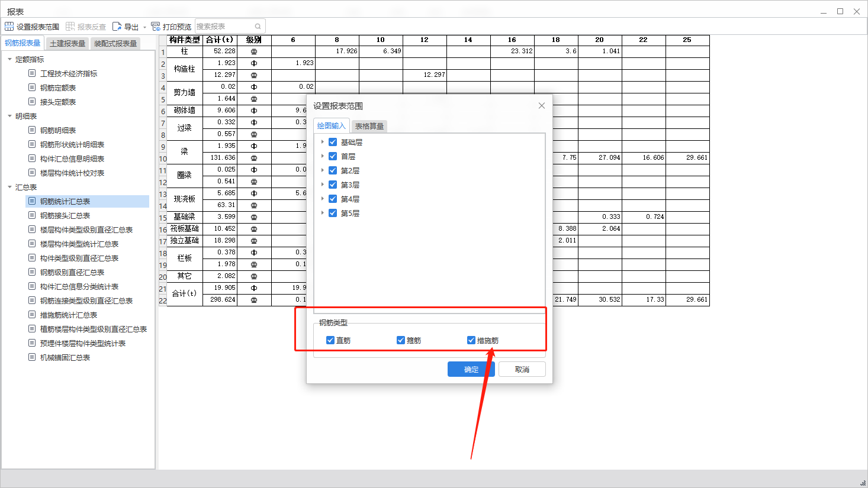
Task: Click the report icon beside 工程技术经济指标
Action: (x=32, y=73)
